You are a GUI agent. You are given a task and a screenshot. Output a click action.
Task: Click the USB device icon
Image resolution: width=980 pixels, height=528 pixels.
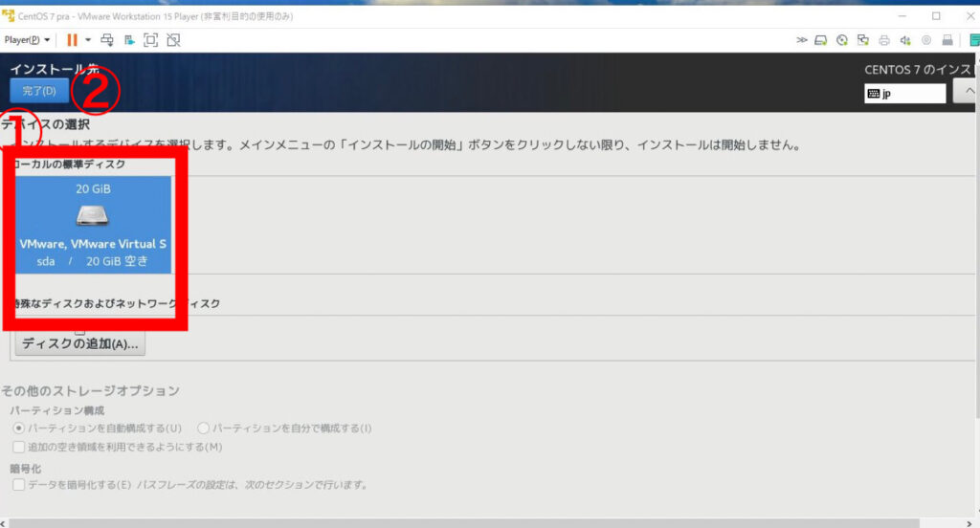[x=947, y=40]
